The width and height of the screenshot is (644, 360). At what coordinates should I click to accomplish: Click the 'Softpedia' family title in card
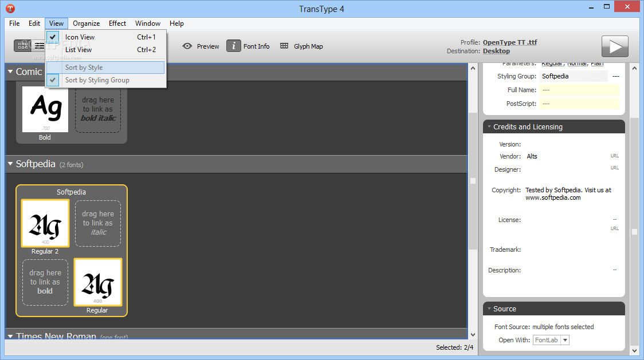point(71,192)
